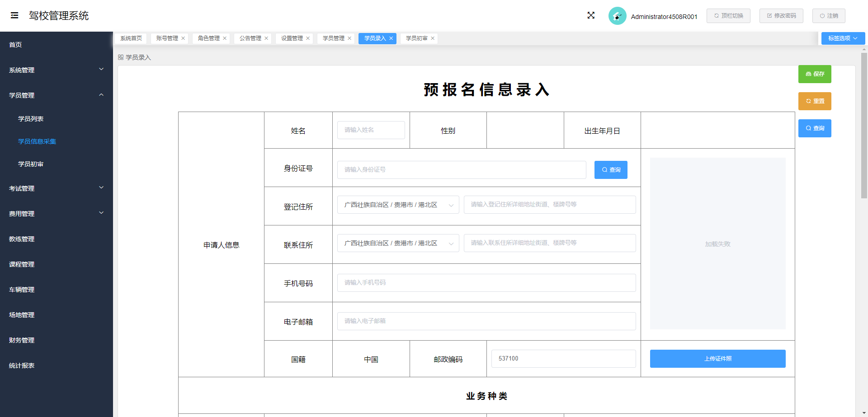
Task: Open 教练管理 in the sidebar
Action: point(57,239)
